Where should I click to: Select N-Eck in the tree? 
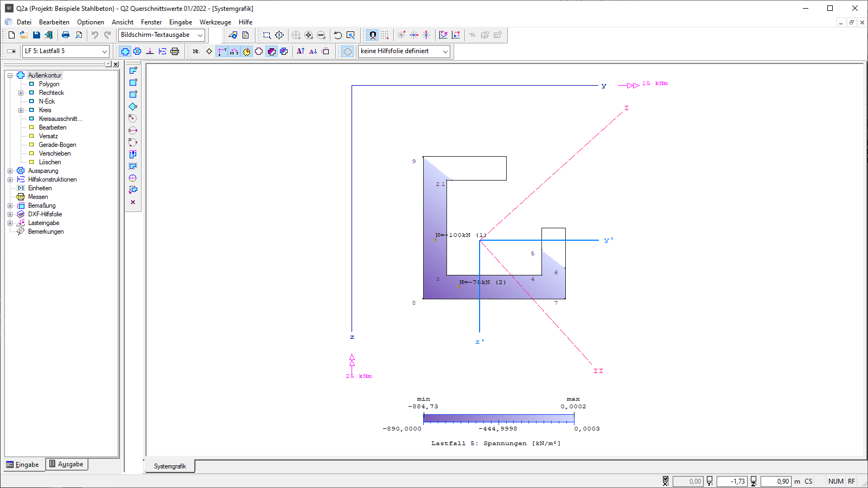click(47, 101)
